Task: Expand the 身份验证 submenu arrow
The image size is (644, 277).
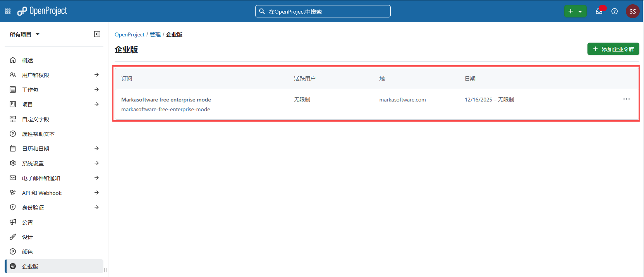Action: pos(96,207)
